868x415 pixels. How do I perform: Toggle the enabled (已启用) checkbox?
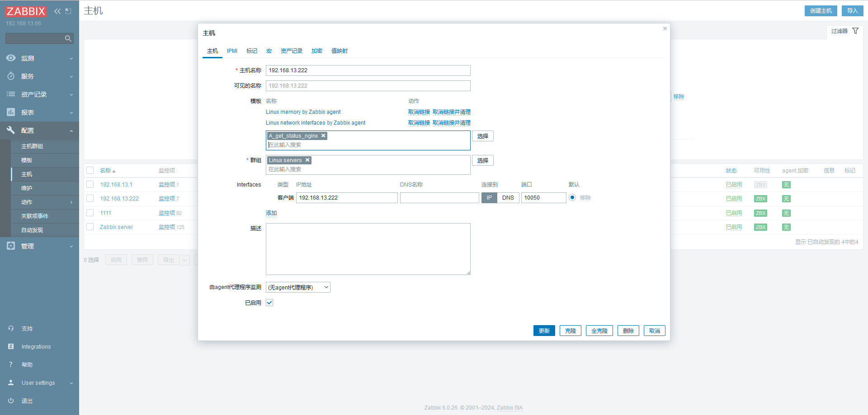tap(269, 303)
